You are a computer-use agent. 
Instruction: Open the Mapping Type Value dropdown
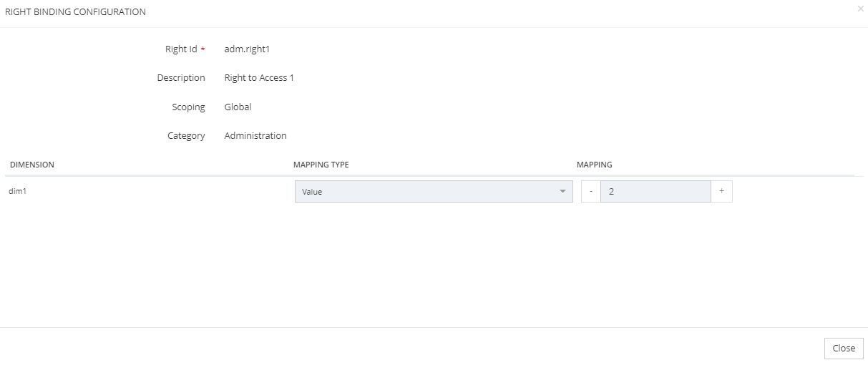[434, 192]
